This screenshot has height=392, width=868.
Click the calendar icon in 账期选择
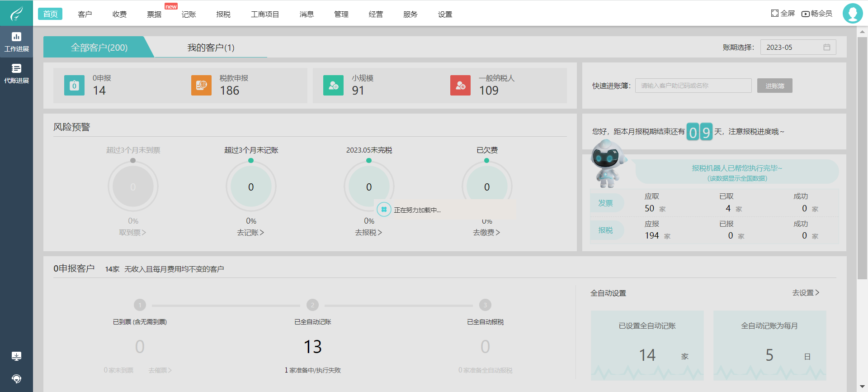coord(827,47)
